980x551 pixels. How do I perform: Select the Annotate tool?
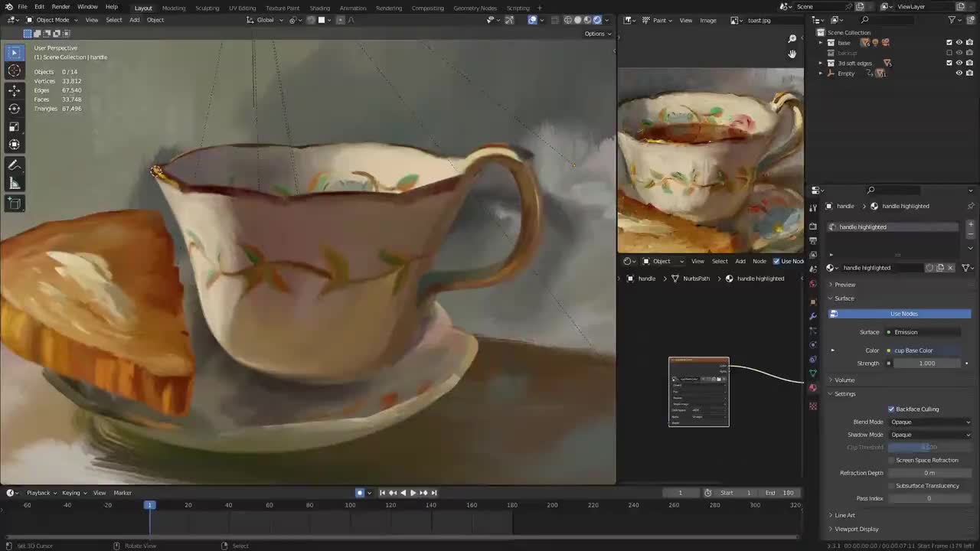14,165
